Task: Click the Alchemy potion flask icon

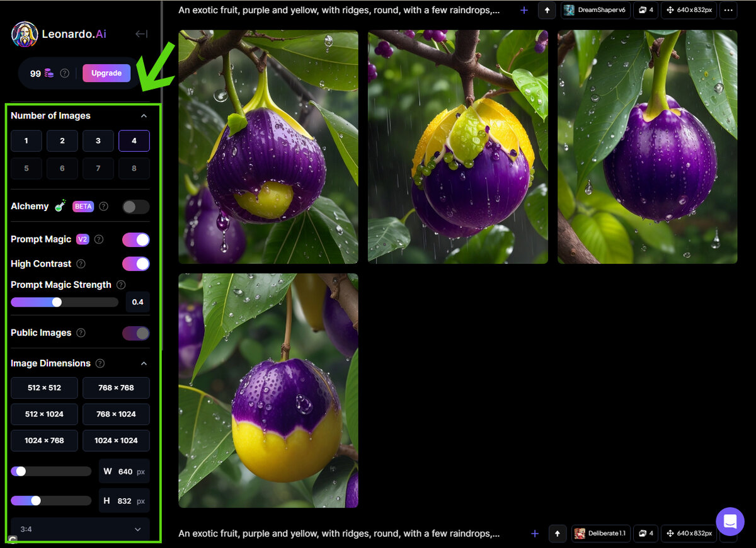Action: click(x=60, y=205)
